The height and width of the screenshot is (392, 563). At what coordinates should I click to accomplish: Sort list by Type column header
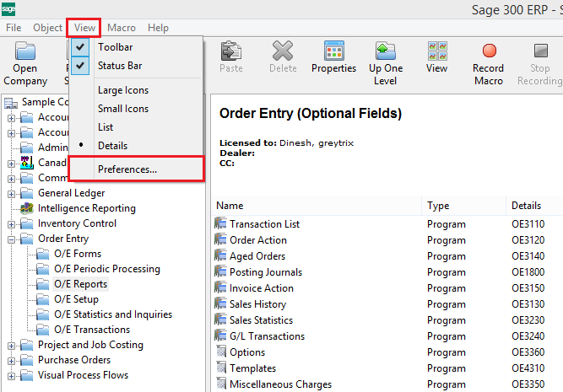464,206
